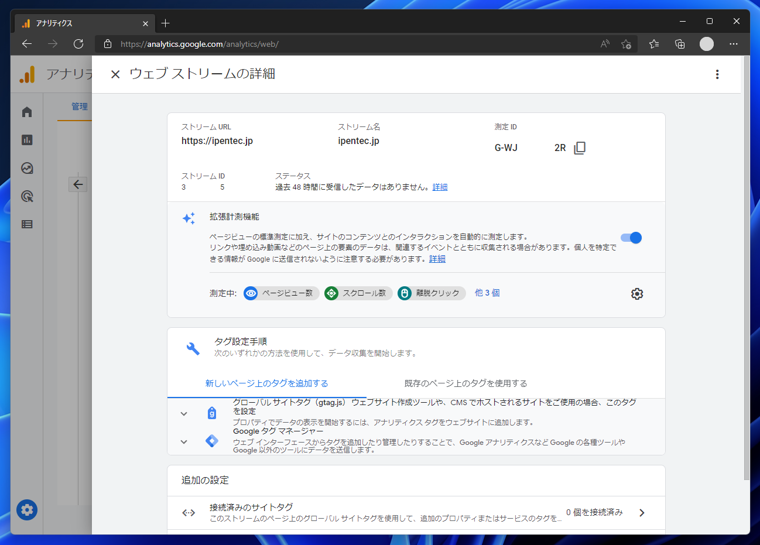Switch to the use existing on-page tag tab

click(465, 383)
